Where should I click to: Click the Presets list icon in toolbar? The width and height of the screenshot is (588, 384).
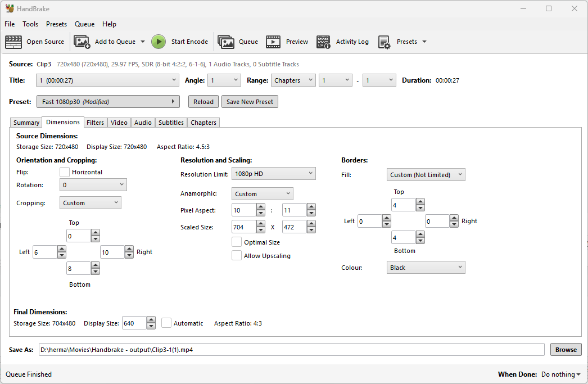coord(384,42)
